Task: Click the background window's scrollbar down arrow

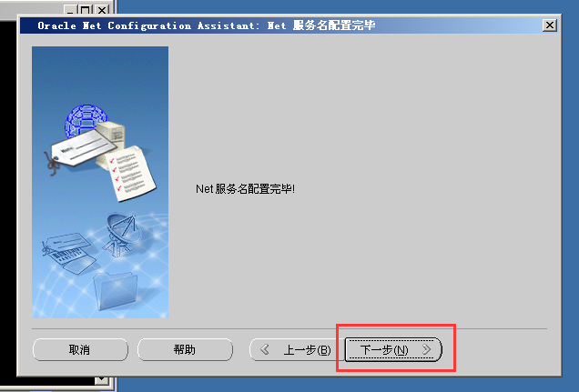Action: [x=101, y=380]
